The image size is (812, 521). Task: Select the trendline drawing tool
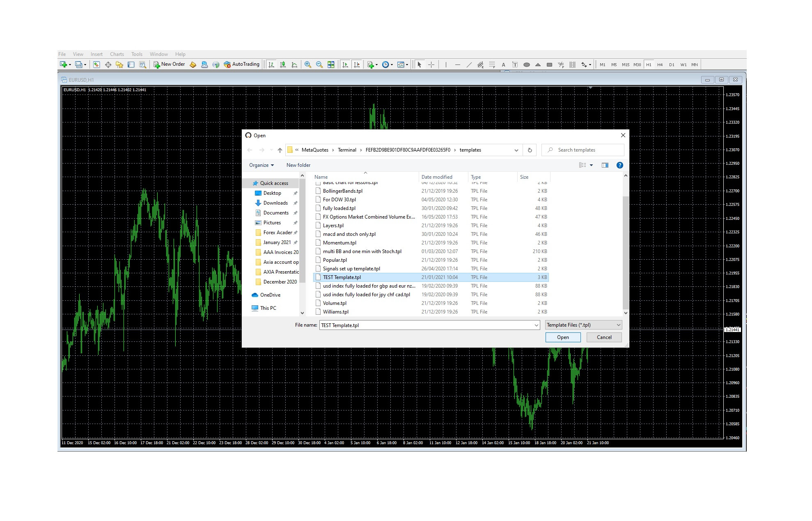[469, 65]
